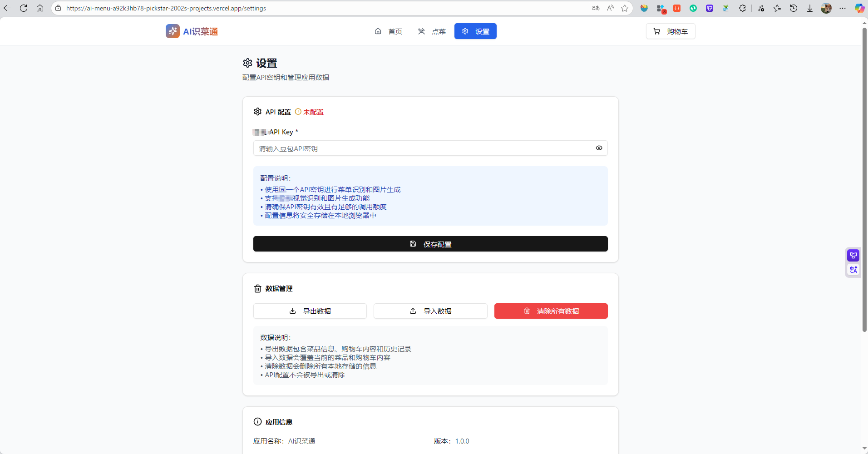Switch to the 点菜 ordering tab
The image size is (868, 454).
pyautogui.click(x=432, y=31)
